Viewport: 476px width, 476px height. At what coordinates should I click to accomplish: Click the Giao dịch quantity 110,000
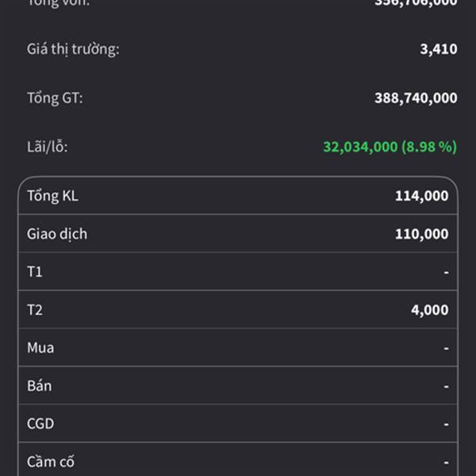[x=421, y=234]
